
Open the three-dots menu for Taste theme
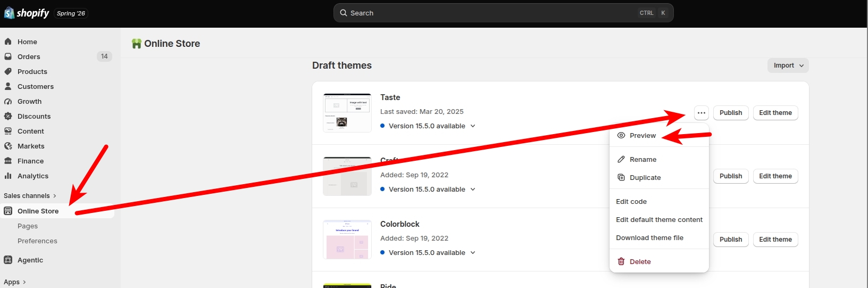pyautogui.click(x=702, y=113)
